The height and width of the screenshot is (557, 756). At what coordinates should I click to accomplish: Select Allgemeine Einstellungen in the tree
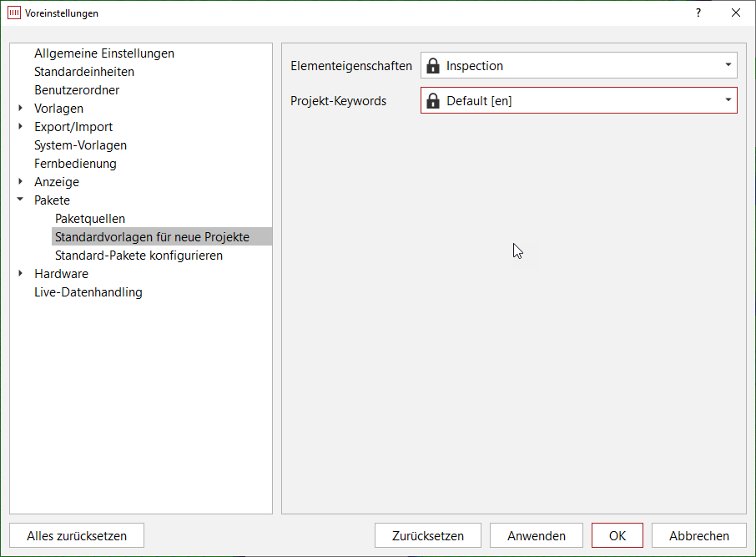coord(104,53)
